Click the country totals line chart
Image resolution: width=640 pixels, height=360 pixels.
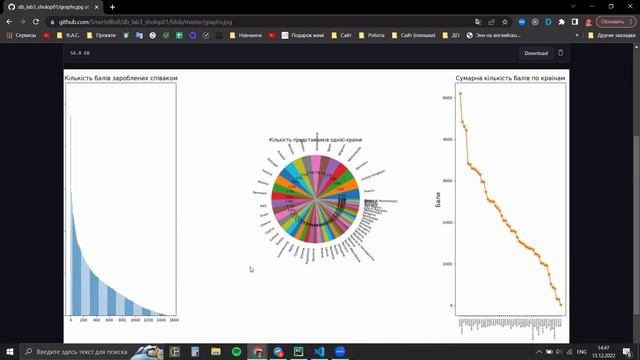511,199
